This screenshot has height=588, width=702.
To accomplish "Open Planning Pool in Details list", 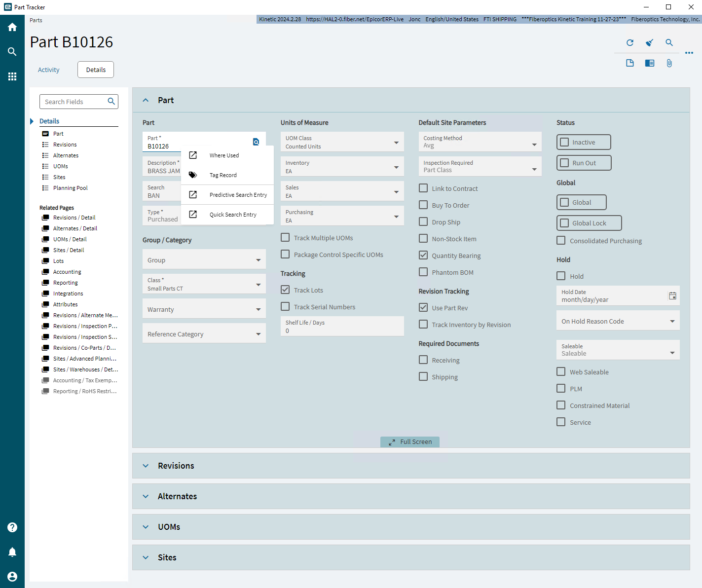I will point(71,188).
